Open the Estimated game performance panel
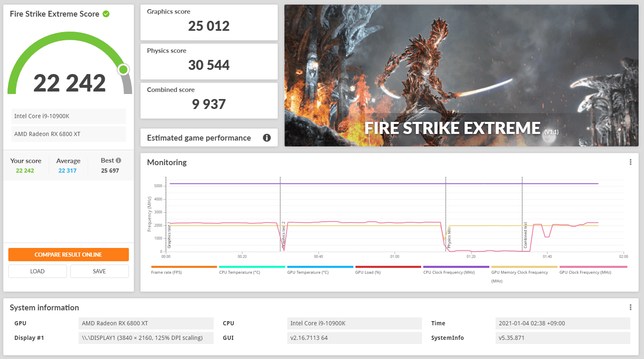 coord(209,138)
